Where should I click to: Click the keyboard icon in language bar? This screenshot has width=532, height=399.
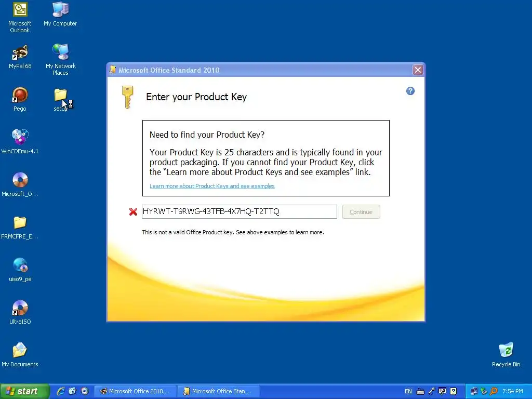pos(420,392)
